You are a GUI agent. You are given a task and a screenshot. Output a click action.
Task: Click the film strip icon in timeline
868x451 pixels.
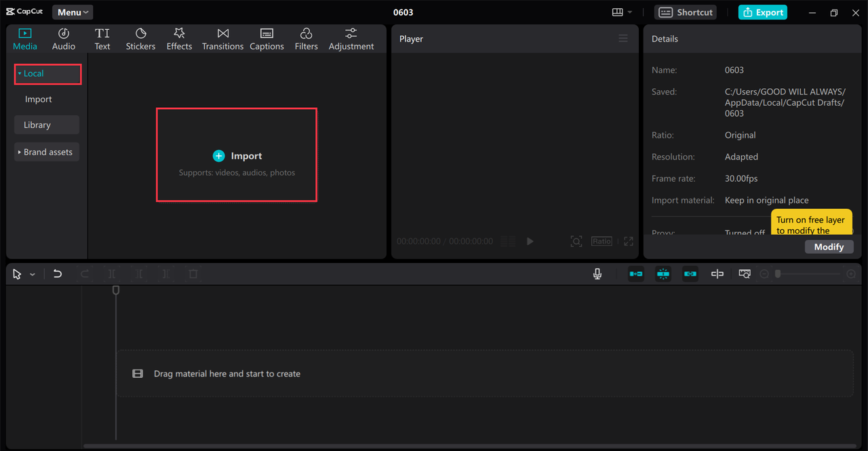138,374
